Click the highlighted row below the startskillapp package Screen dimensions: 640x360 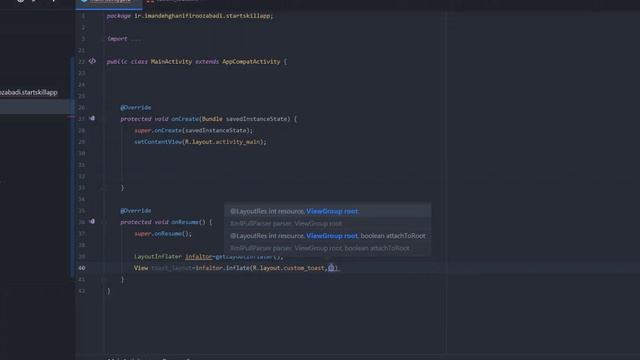click(x=36, y=107)
